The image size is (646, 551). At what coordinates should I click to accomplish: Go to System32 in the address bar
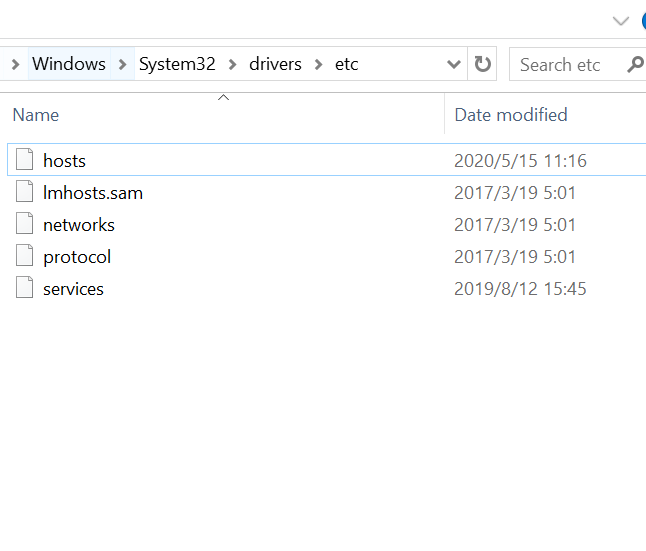[x=177, y=64]
